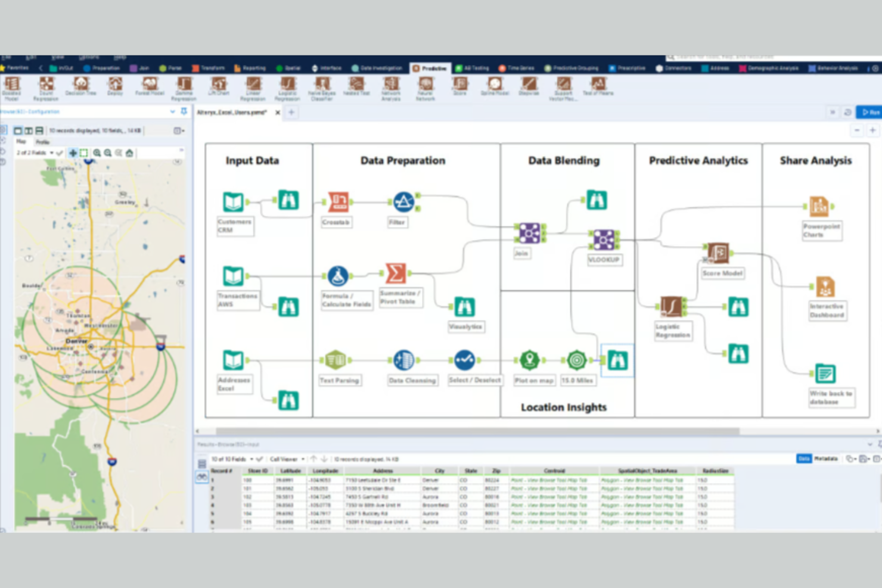Select the Forest Model tool
Image resolution: width=882 pixels, height=588 pixels.
click(150, 86)
